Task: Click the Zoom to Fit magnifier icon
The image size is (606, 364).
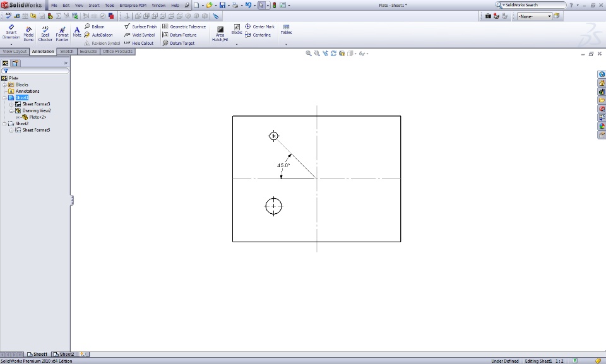Action: point(309,54)
